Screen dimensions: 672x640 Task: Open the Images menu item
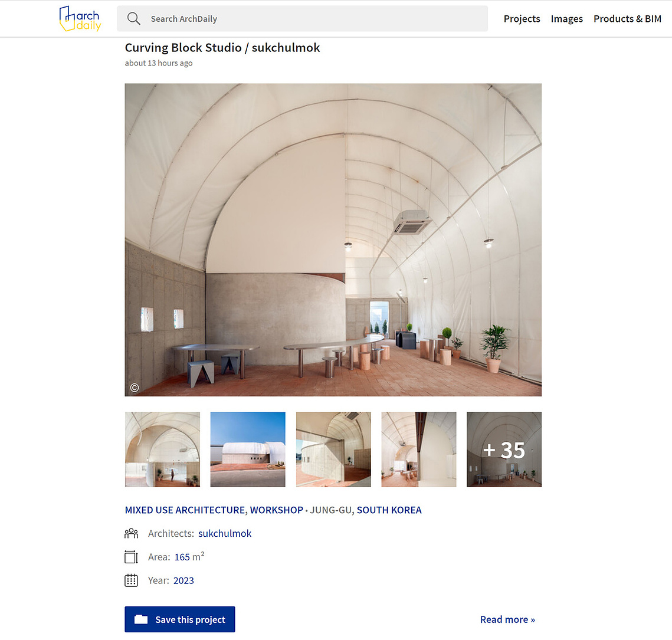[x=566, y=19]
